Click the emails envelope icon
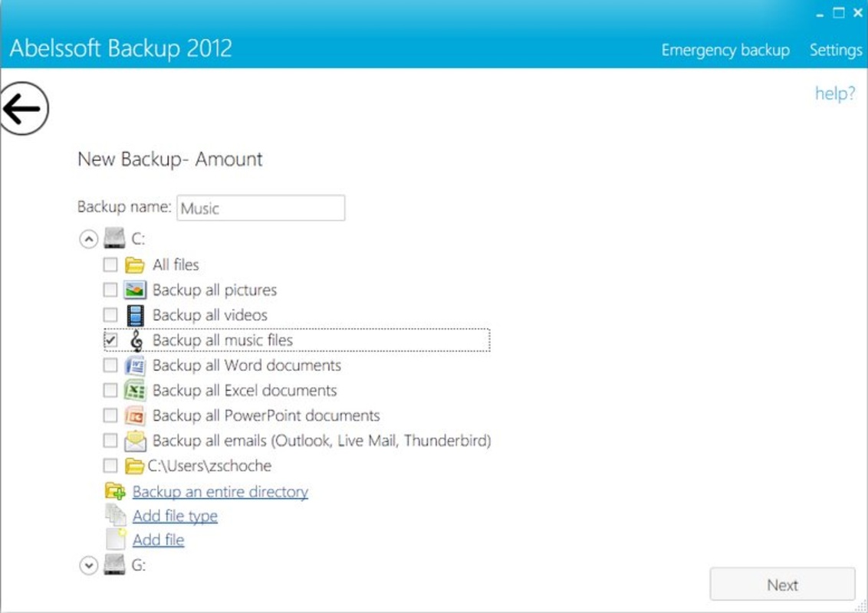Image resolution: width=868 pixels, height=613 pixels. 135,441
